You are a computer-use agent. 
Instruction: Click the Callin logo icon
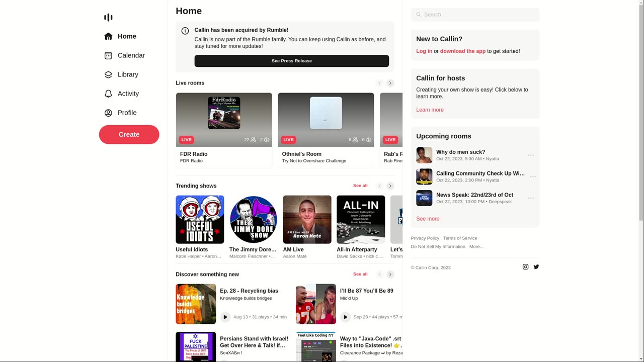point(108,17)
